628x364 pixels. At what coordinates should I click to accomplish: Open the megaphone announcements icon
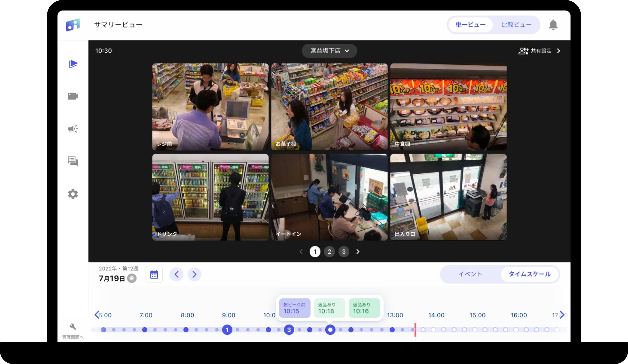click(73, 129)
